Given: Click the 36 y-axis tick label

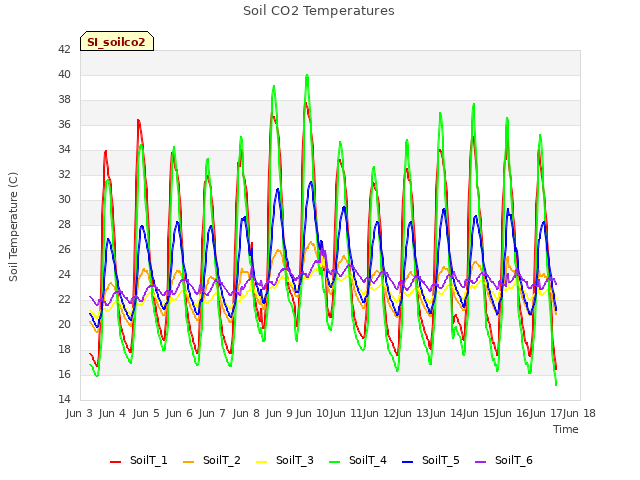Looking at the screenshot, I should pyautogui.click(x=64, y=124).
